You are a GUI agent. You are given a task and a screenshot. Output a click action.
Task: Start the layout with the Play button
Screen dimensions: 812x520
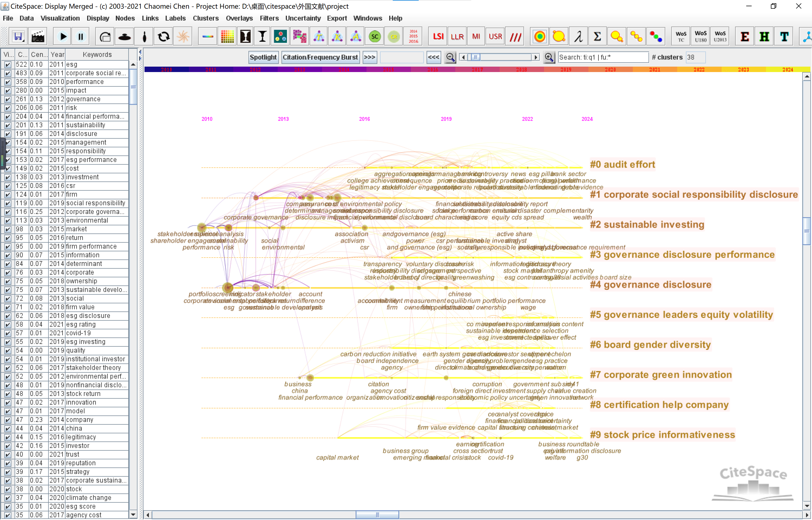click(63, 37)
